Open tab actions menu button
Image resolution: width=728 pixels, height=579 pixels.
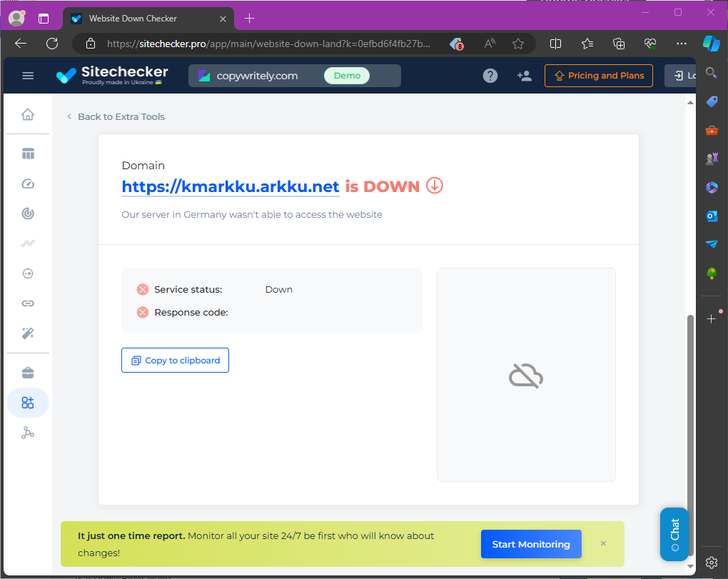point(43,19)
